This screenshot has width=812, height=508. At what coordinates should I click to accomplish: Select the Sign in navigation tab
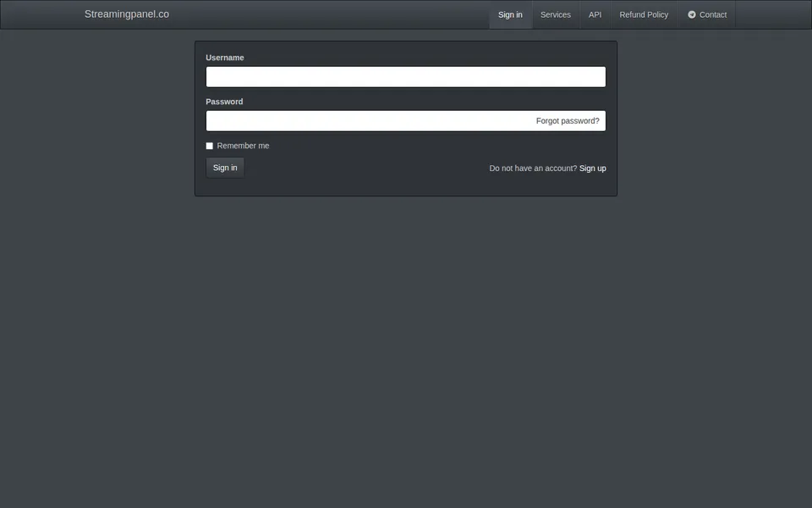510,14
